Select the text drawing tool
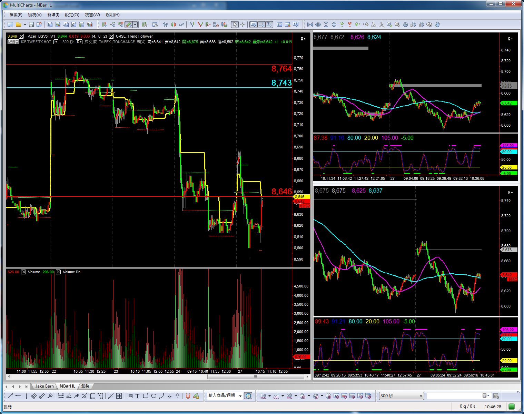Screen dimensions: 524x420 click(x=137, y=396)
